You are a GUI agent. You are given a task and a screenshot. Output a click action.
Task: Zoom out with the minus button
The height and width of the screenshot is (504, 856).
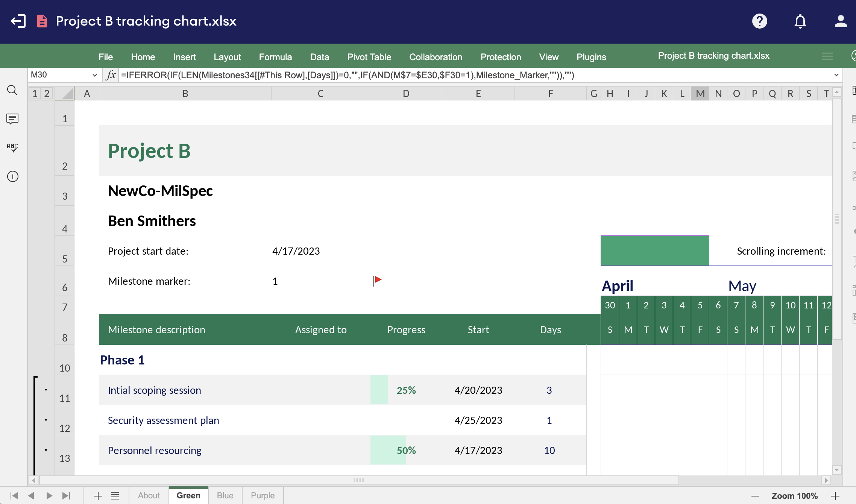(755, 496)
